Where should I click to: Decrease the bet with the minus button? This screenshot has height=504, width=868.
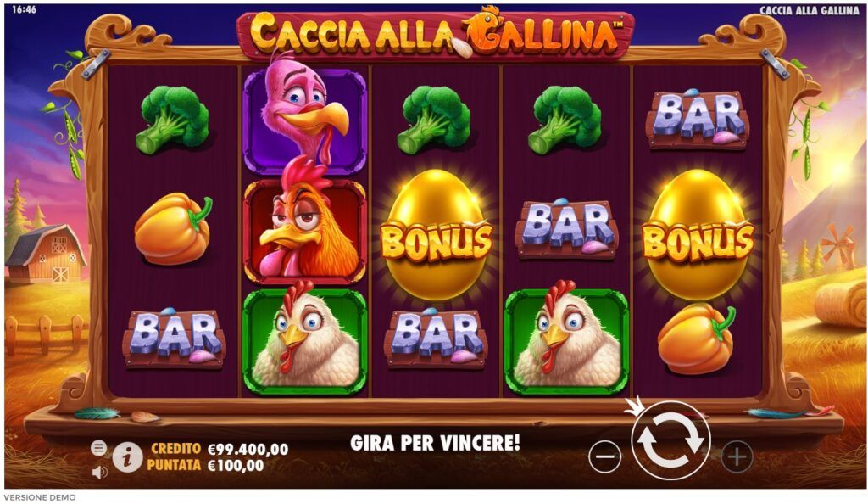pyautogui.click(x=604, y=456)
